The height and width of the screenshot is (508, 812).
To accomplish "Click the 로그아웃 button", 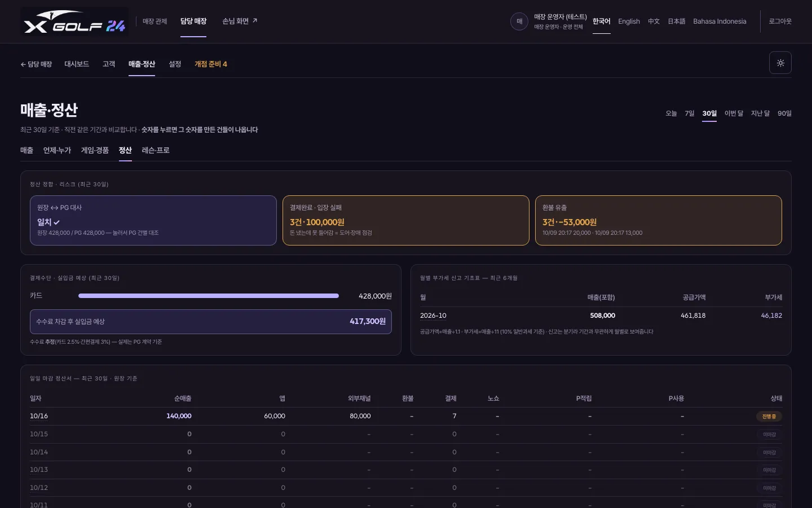I will pos(780,21).
